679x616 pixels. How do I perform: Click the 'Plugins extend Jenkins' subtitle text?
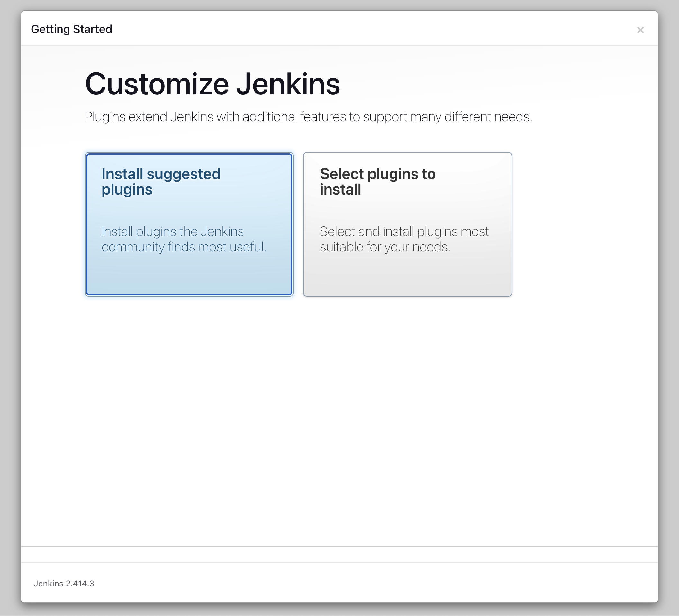click(x=308, y=117)
